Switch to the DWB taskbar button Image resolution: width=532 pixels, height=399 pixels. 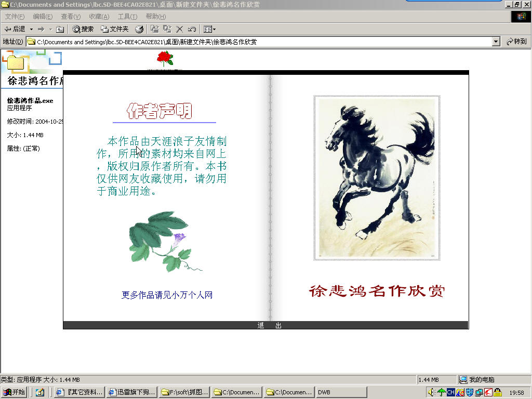(x=341, y=392)
